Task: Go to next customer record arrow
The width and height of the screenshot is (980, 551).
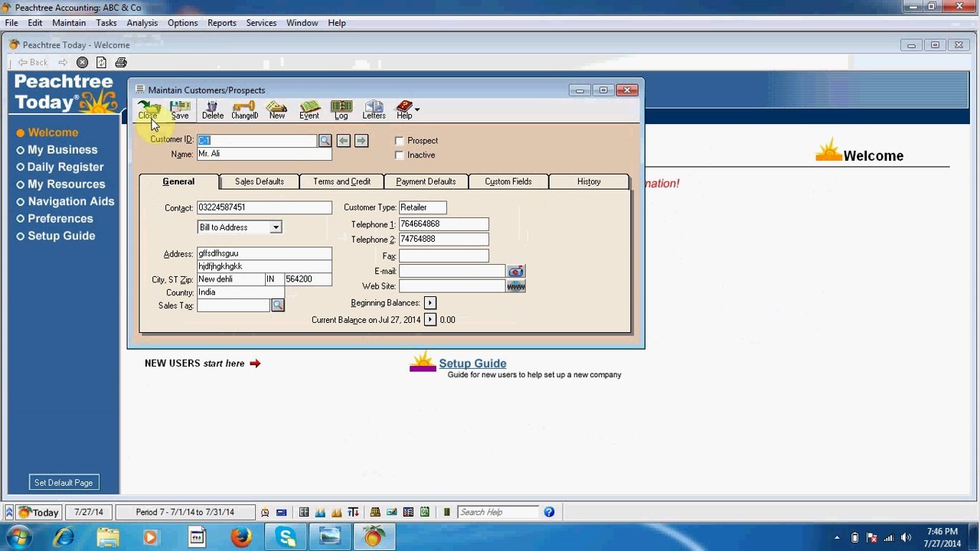Action: [x=361, y=140]
